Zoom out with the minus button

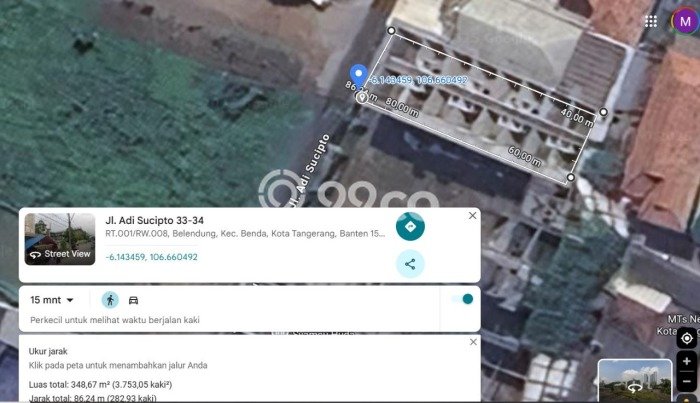coord(687,382)
